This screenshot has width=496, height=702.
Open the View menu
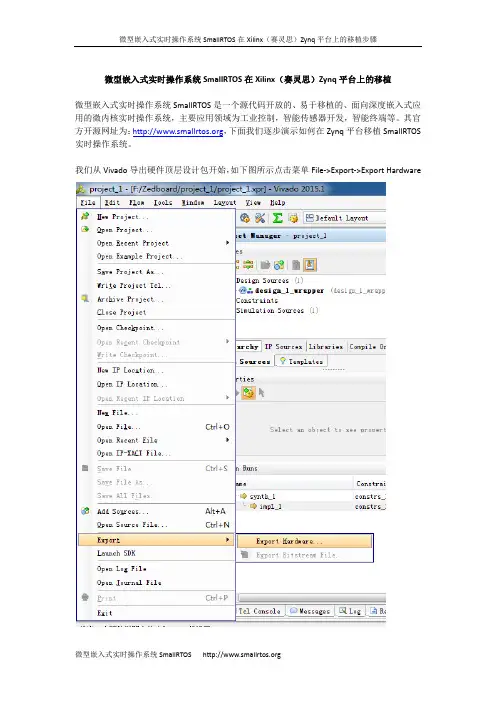tap(253, 202)
